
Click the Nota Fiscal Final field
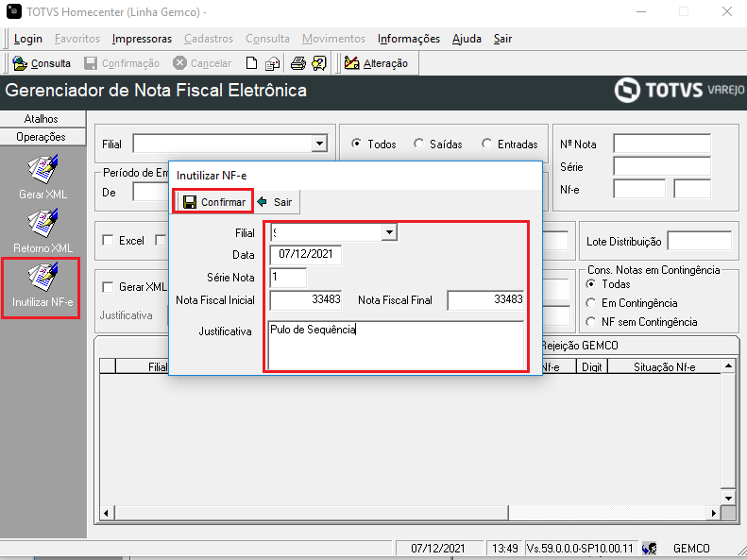[485, 300]
